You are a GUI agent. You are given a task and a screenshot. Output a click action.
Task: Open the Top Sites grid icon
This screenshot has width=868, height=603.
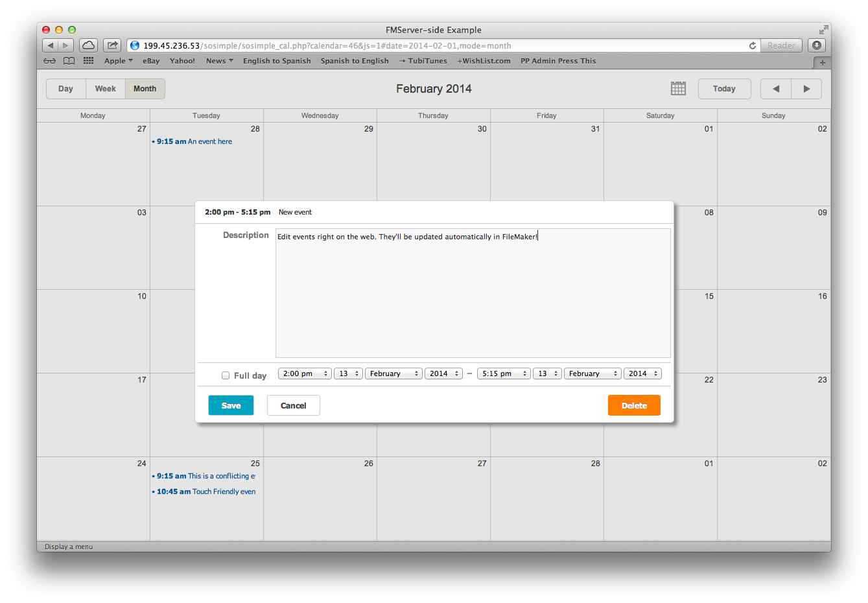pyautogui.click(x=89, y=61)
